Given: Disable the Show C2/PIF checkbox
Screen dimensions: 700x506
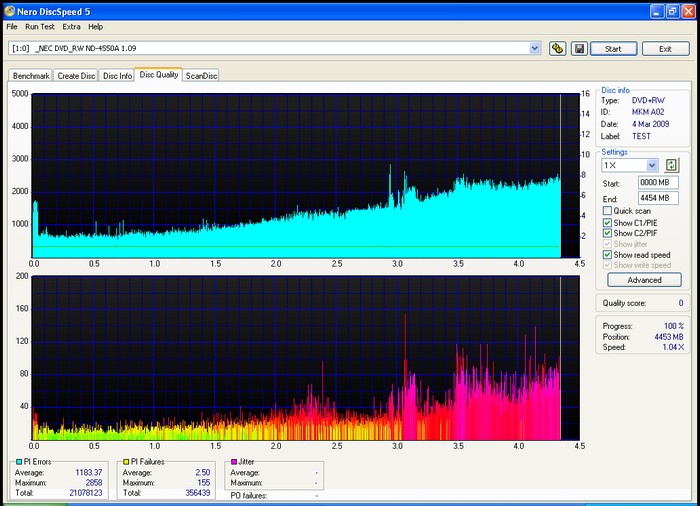Looking at the screenshot, I should click(x=607, y=233).
